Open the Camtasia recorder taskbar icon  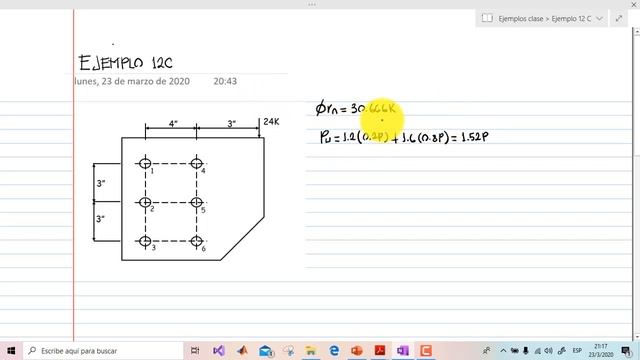(x=426, y=351)
